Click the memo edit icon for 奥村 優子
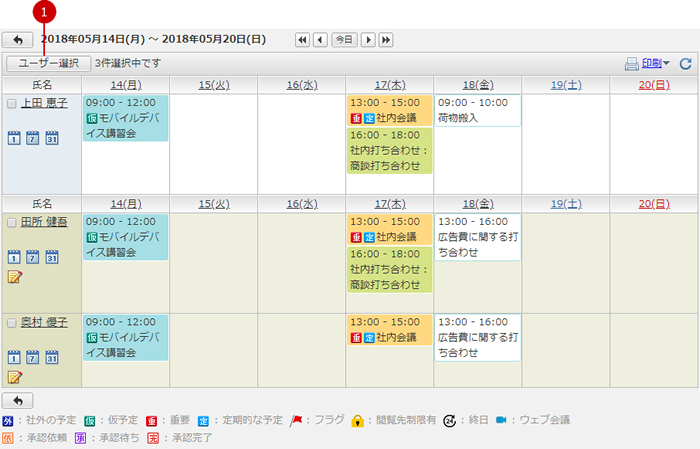This screenshot has height=449, width=700. tap(15, 377)
